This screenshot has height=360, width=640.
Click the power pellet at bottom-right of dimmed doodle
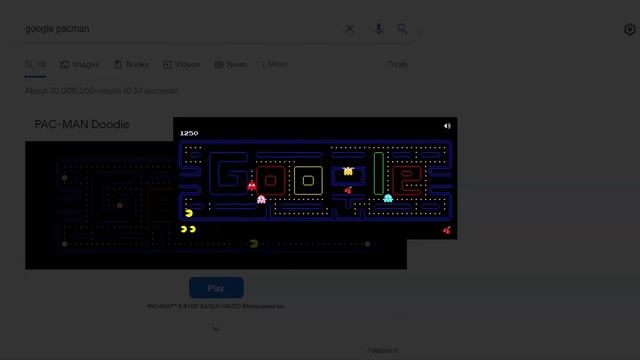pyautogui.click(x=367, y=244)
